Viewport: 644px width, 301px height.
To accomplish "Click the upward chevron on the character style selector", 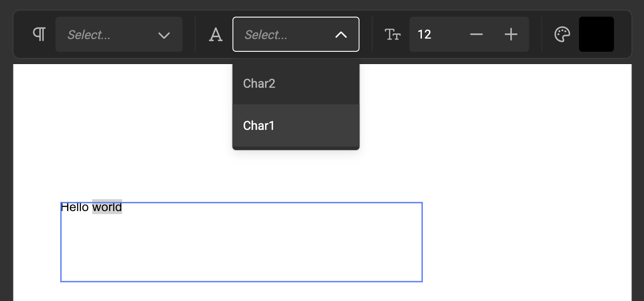I will pos(341,34).
